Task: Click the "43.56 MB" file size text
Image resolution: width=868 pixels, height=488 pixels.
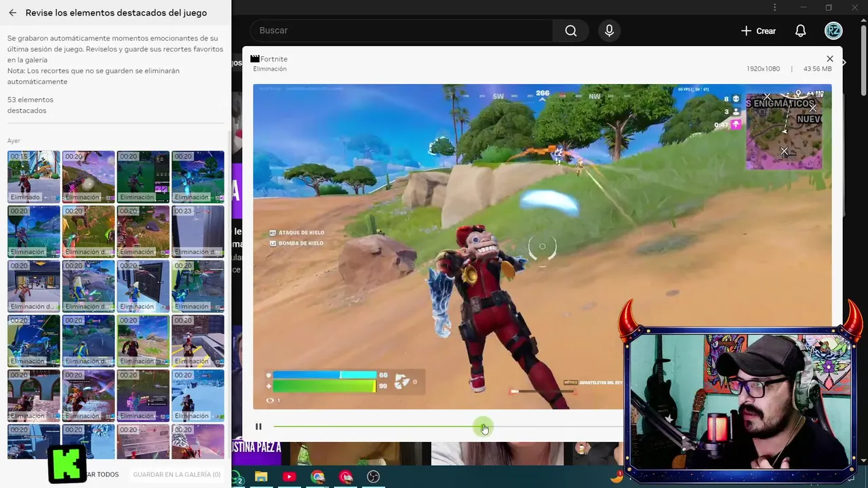Action: pyautogui.click(x=817, y=69)
